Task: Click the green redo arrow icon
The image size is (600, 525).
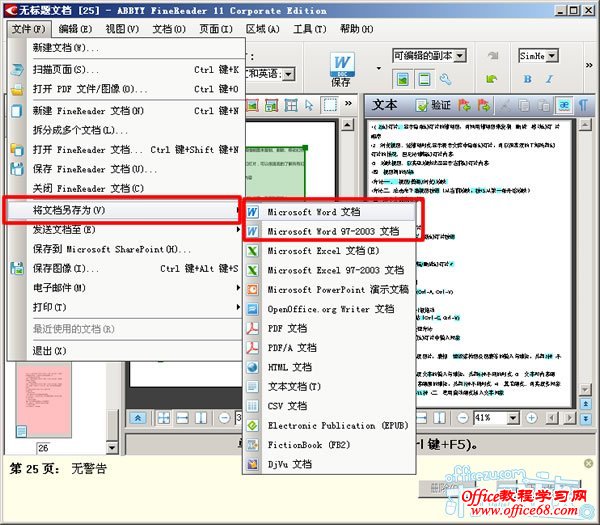Action: pos(491,79)
